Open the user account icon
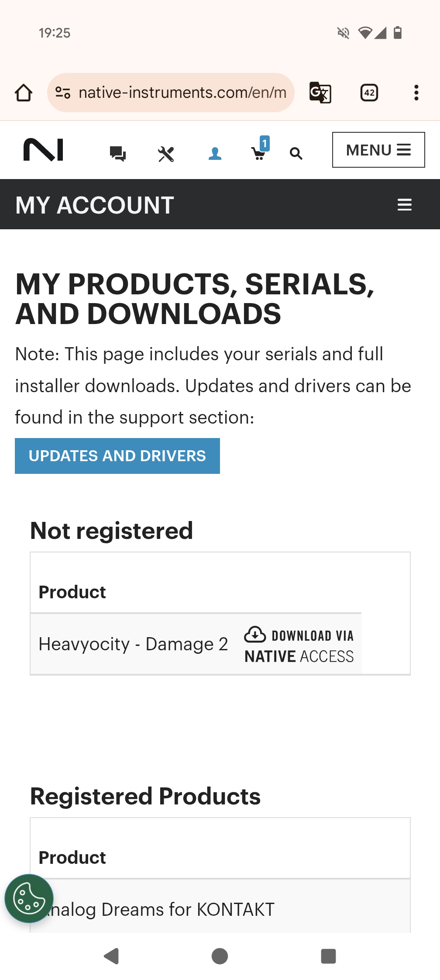The width and height of the screenshot is (440, 980). (215, 154)
